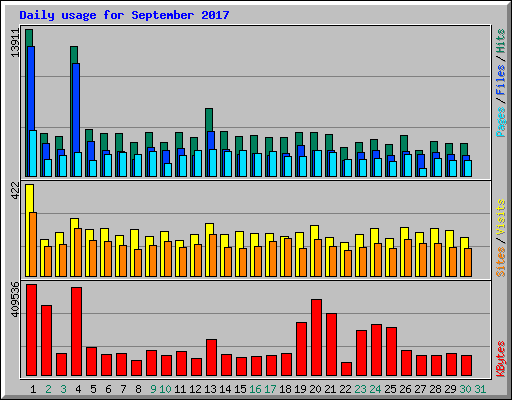Select the red KBytes bar for day 4
Screen dimensions: 512x400
point(76,331)
